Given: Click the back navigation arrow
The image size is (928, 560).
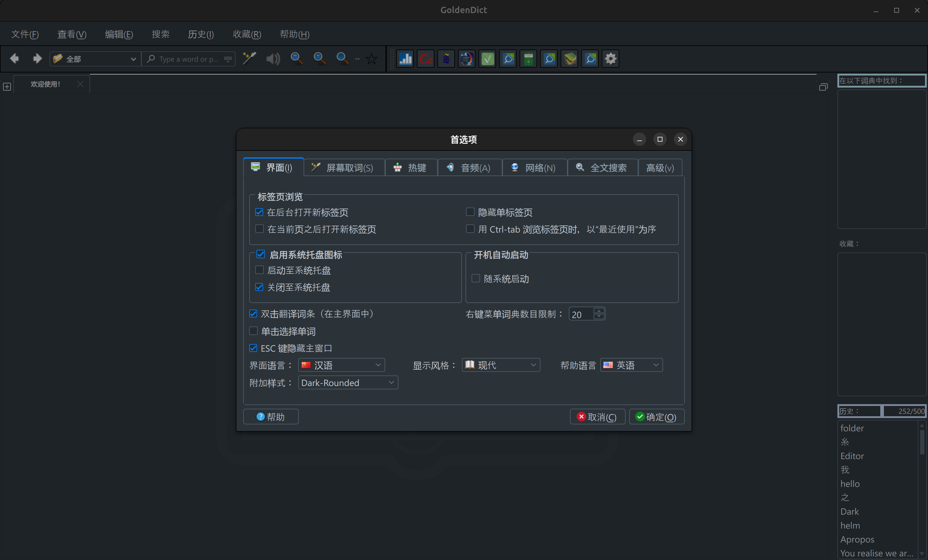Looking at the screenshot, I should (x=15, y=59).
